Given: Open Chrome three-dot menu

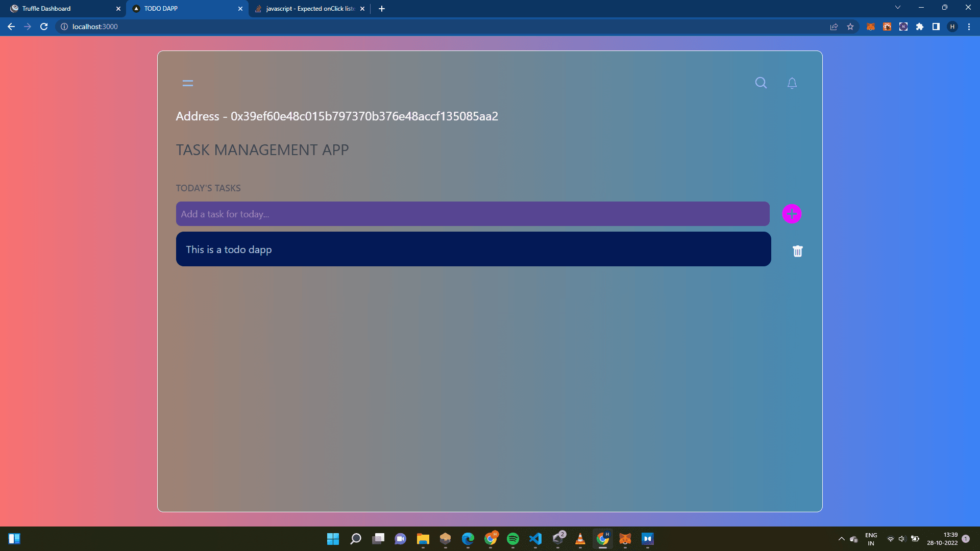Looking at the screenshot, I should 969,27.
